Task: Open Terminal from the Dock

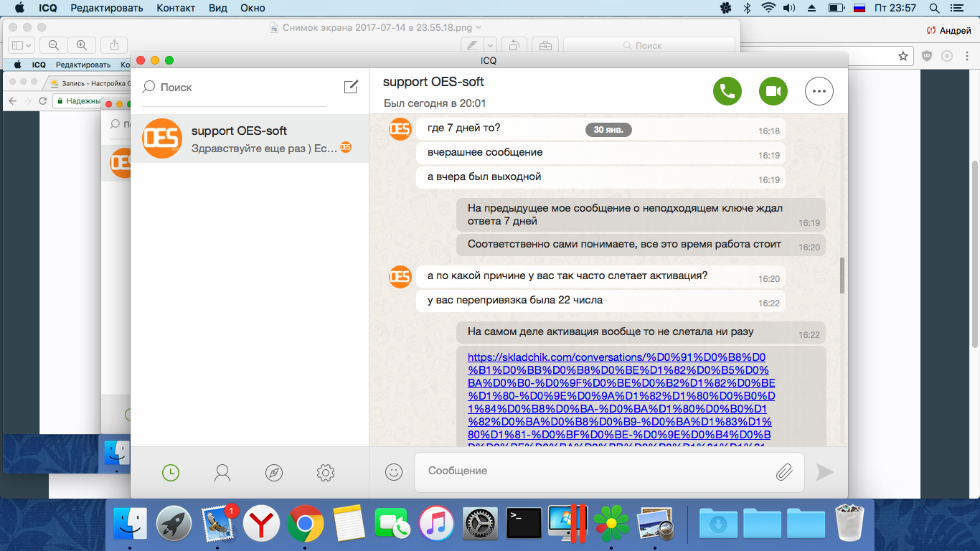Action: [x=524, y=524]
